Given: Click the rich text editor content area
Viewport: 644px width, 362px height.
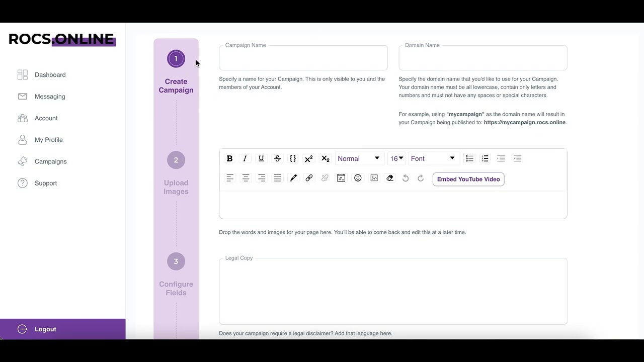Looking at the screenshot, I should click(393, 205).
